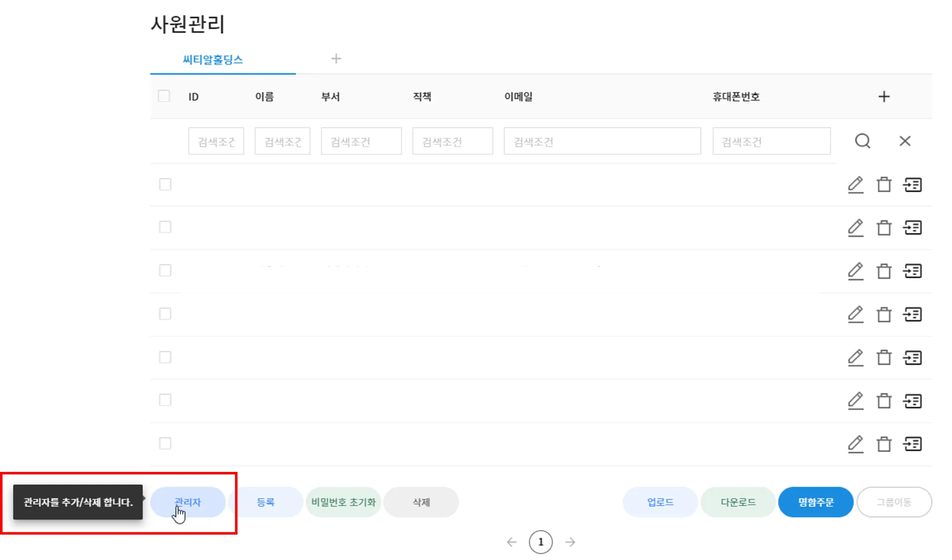Add a new company tab with plus icon
Viewport: 952px width, 560px height.
pyautogui.click(x=336, y=59)
